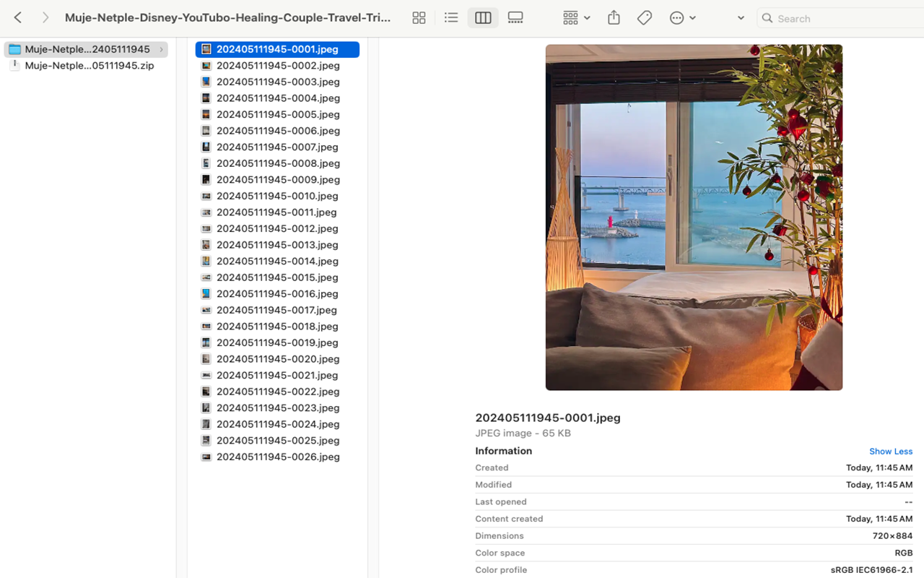Click the RGB Color space value
Image resolution: width=924 pixels, height=578 pixels.
click(x=904, y=553)
